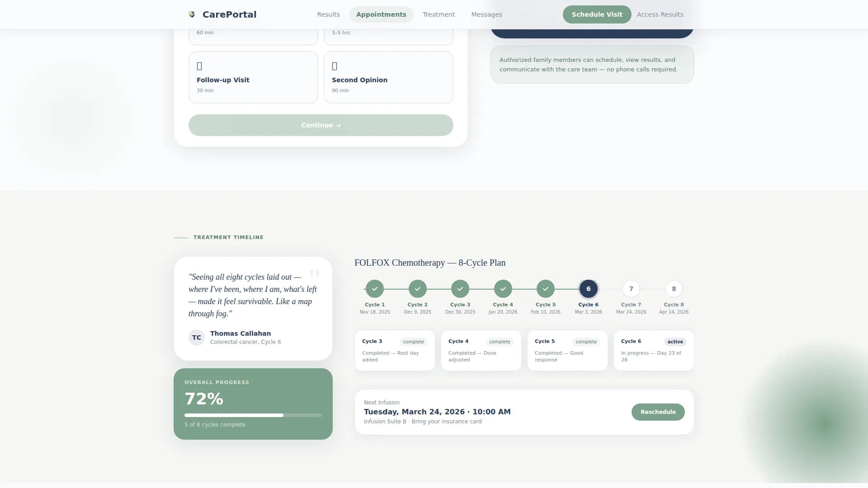Click the 'Mar 3, 2026' date under Cycle 6
Viewport: 868px width, 488px height.
coord(589,312)
